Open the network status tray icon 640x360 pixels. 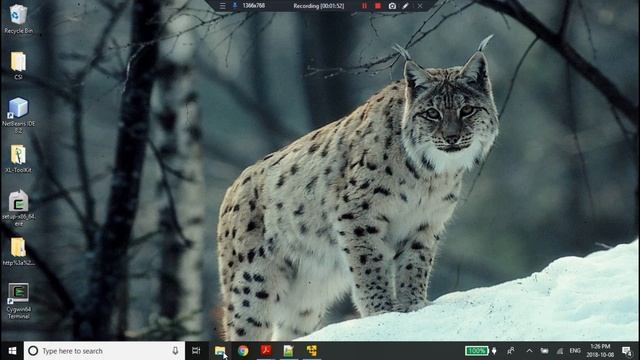(560, 351)
